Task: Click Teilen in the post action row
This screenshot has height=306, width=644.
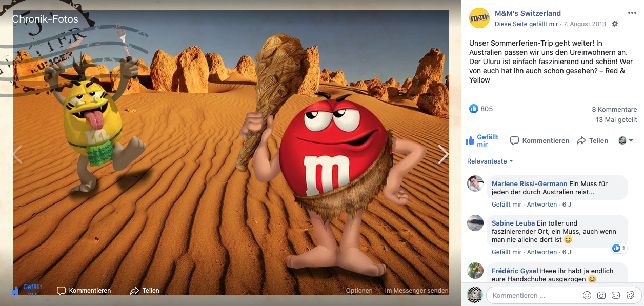Action: click(593, 140)
